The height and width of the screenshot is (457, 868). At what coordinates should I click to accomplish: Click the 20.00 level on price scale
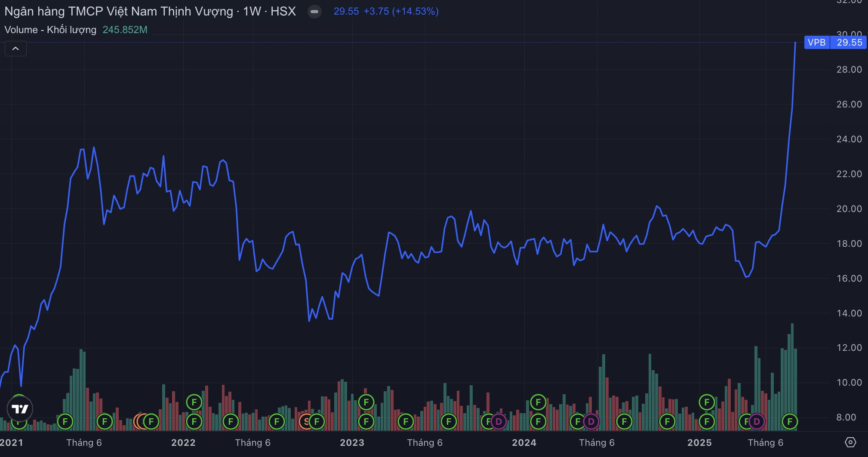849,209
